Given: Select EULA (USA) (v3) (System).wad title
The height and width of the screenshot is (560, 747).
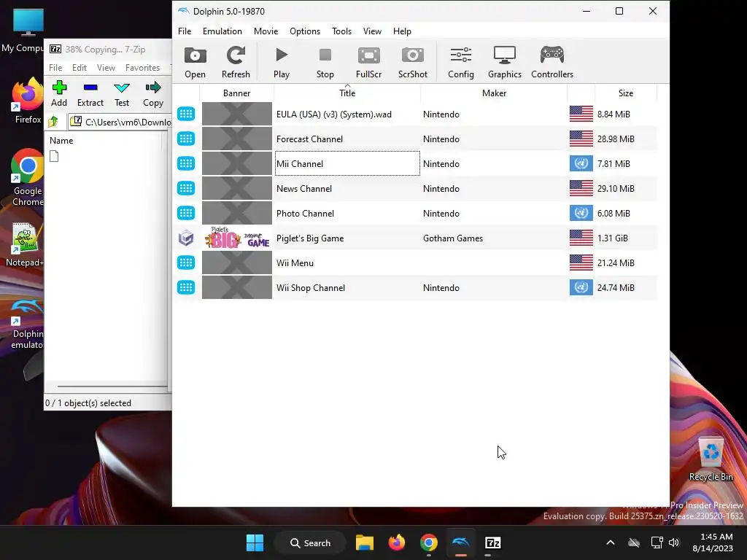Looking at the screenshot, I should point(334,114).
